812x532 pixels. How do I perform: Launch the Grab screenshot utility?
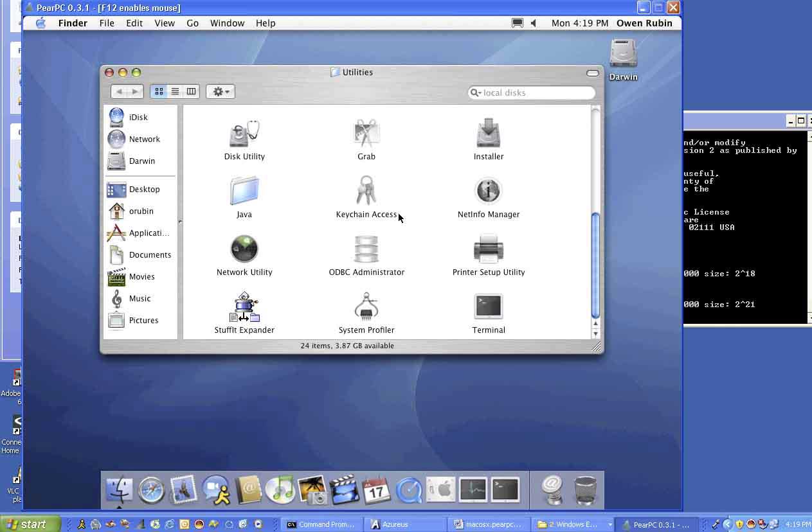pyautogui.click(x=366, y=134)
